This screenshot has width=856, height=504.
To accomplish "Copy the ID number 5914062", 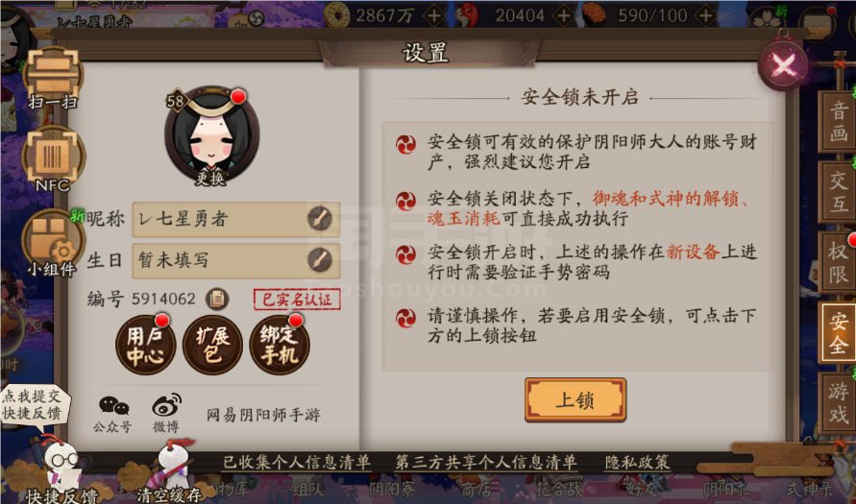I will coord(217,299).
